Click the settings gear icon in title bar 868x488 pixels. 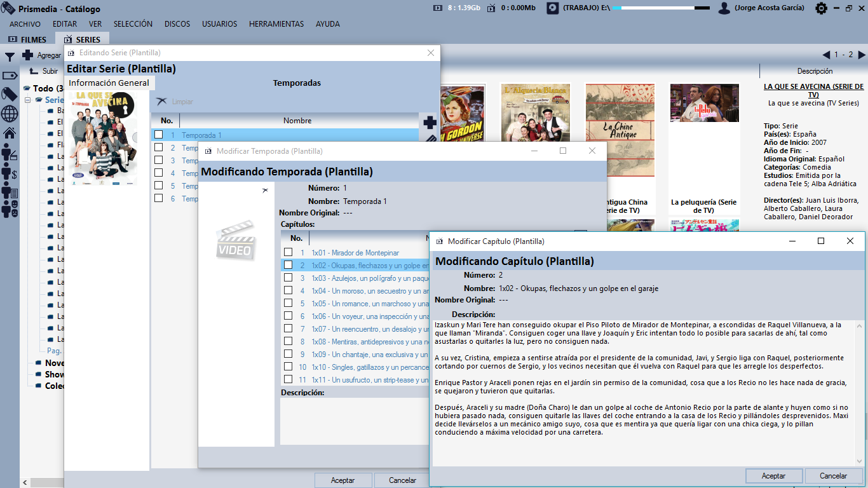[x=821, y=8]
